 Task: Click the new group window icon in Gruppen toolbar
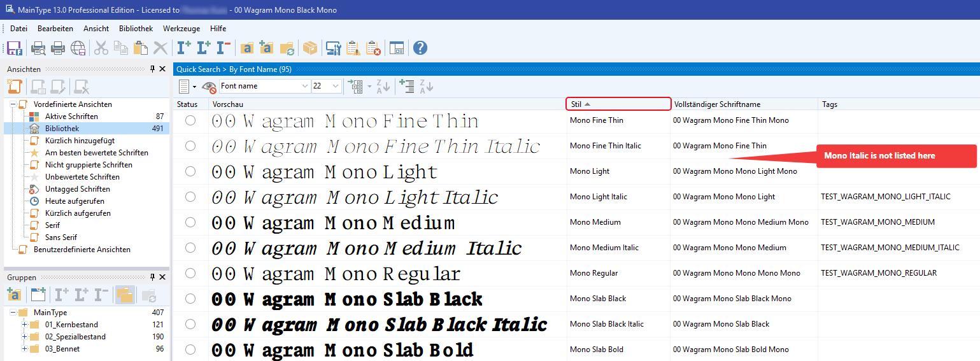(38, 295)
